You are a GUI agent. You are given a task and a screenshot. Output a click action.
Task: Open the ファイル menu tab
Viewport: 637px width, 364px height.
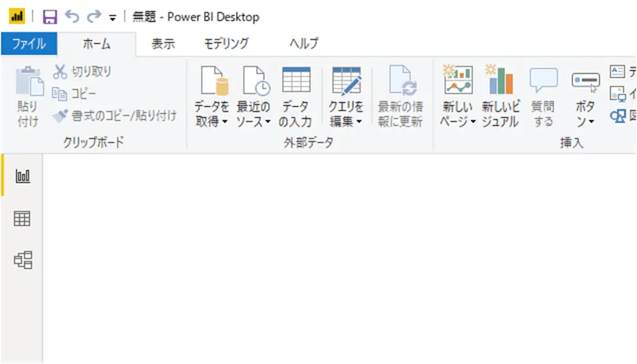pos(29,44)
